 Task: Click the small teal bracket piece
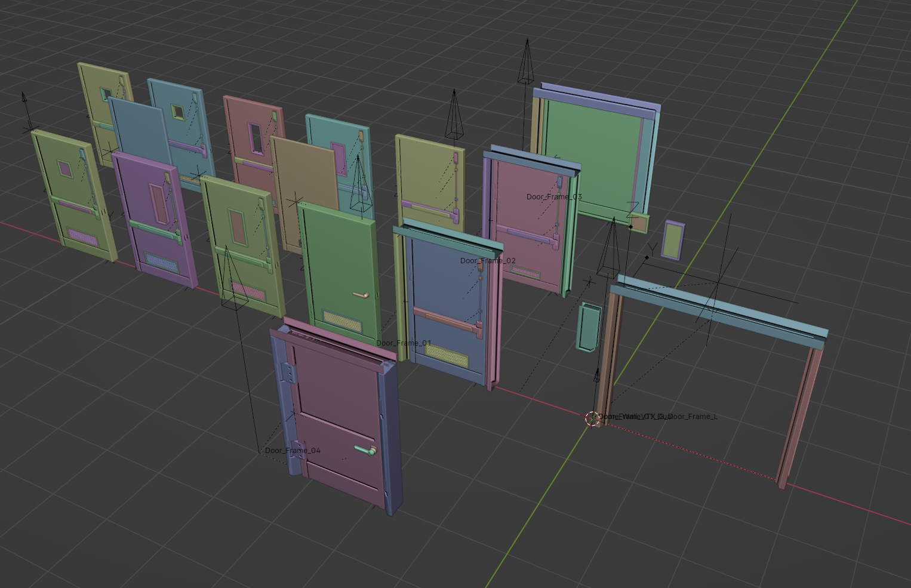point(588,326)
